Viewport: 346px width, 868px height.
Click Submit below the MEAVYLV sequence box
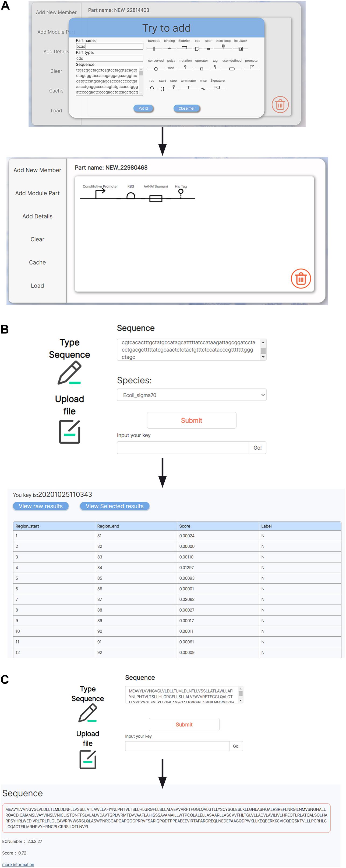coord(184,724)
